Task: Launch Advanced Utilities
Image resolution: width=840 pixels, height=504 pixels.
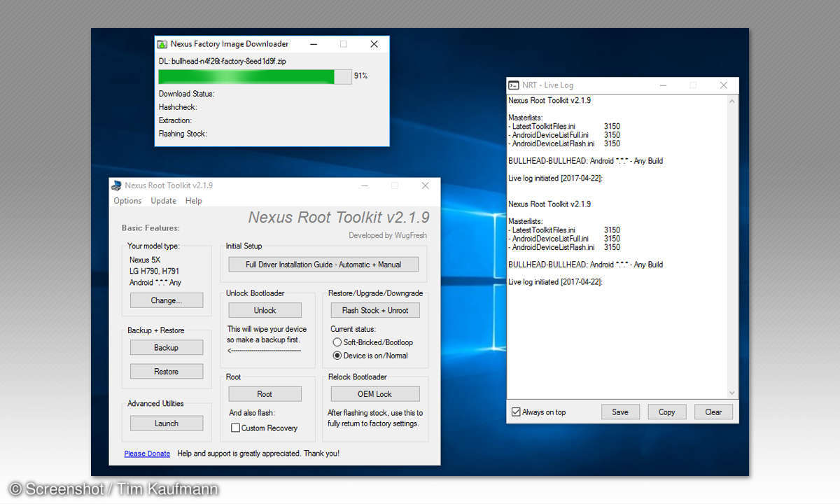Action: tap(167, 423)
